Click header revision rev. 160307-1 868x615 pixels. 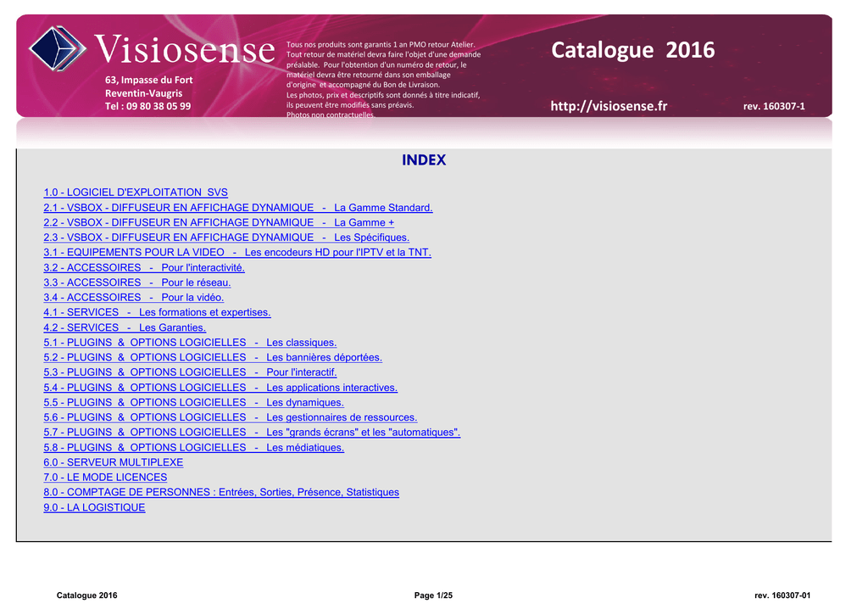774,106
